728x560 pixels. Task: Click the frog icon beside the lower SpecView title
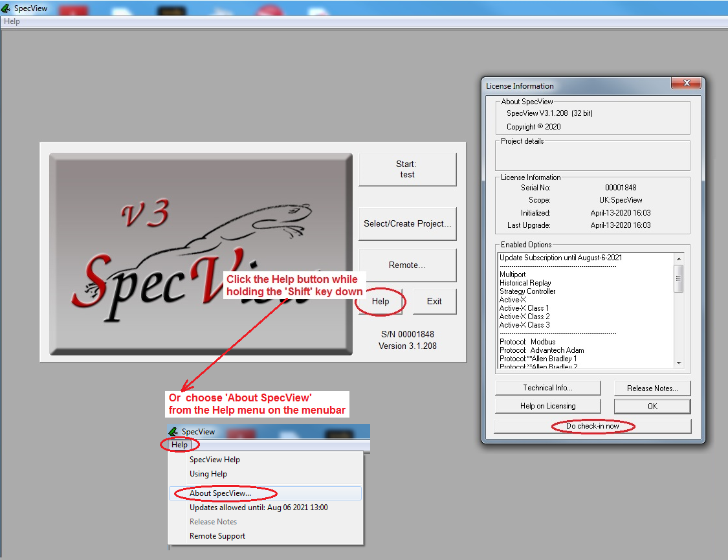tap(173, 432)
